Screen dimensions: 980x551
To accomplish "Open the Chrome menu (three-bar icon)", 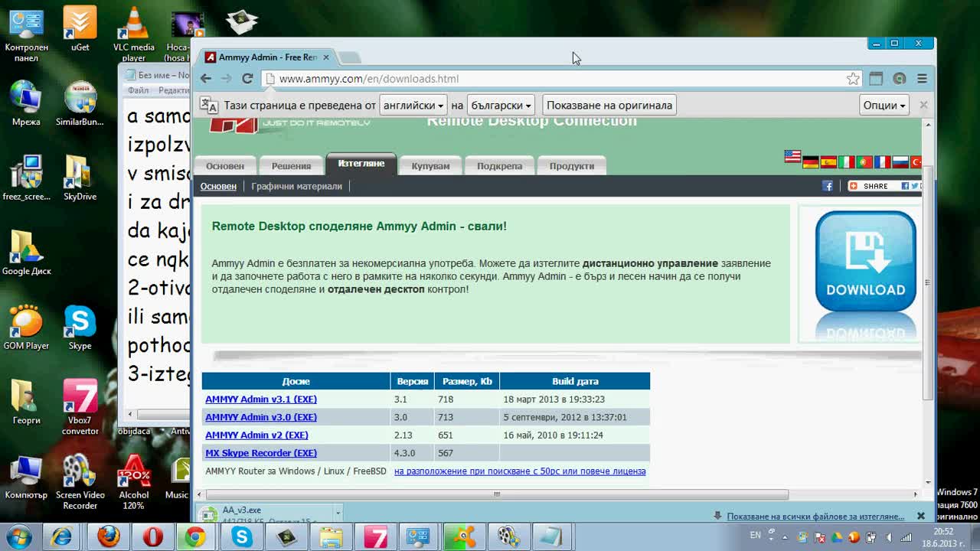I will coord(923,79).
